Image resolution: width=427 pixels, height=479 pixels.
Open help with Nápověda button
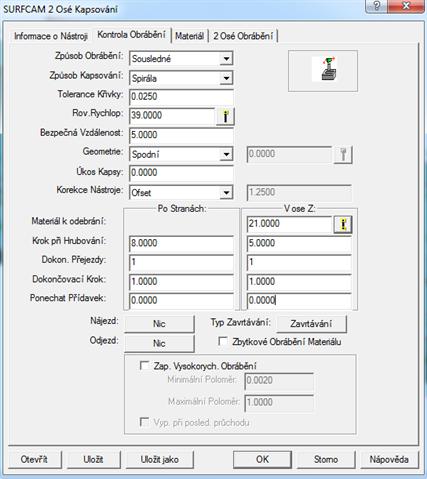click(389, 459)
